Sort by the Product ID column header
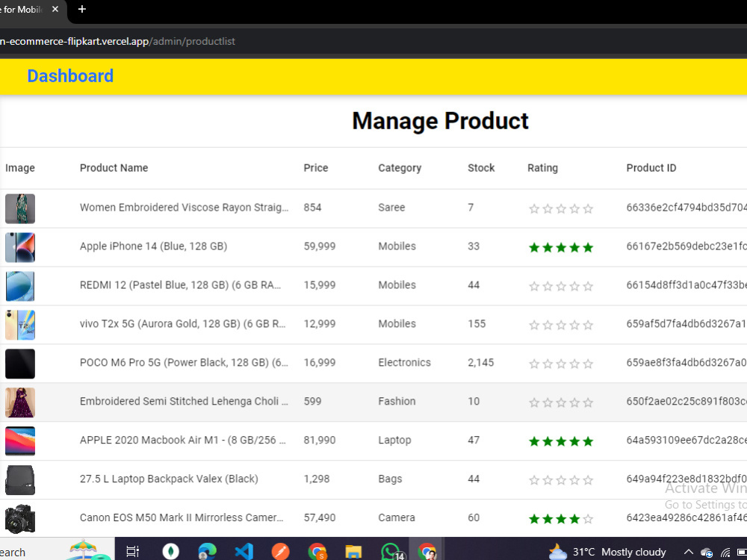 click(651, 167)
